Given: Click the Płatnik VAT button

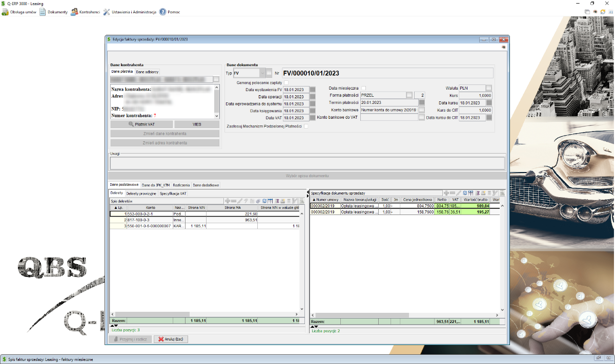Looking at the screenshot, I should (141, 124).
